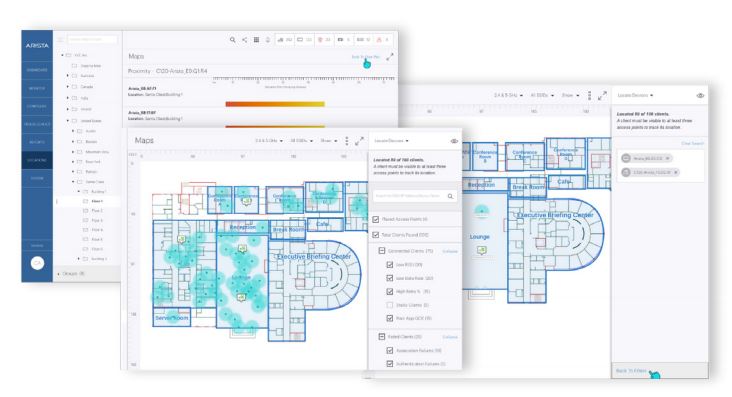Click the Server Room area on the front map
Image resolution: width=732 pixels, height=397 pixels.
(171, 317)
